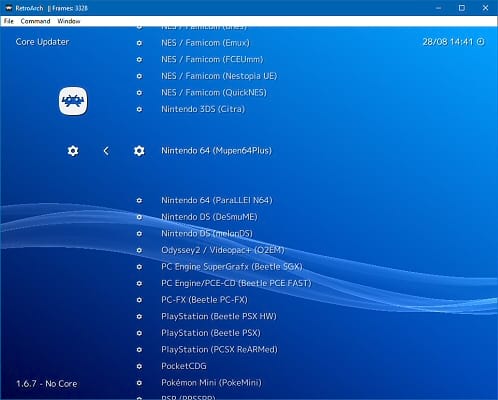The width and height of the screenshot is (498, 400).
Task: Click the settings gear left of back arrow
Action: pos(73,151)
